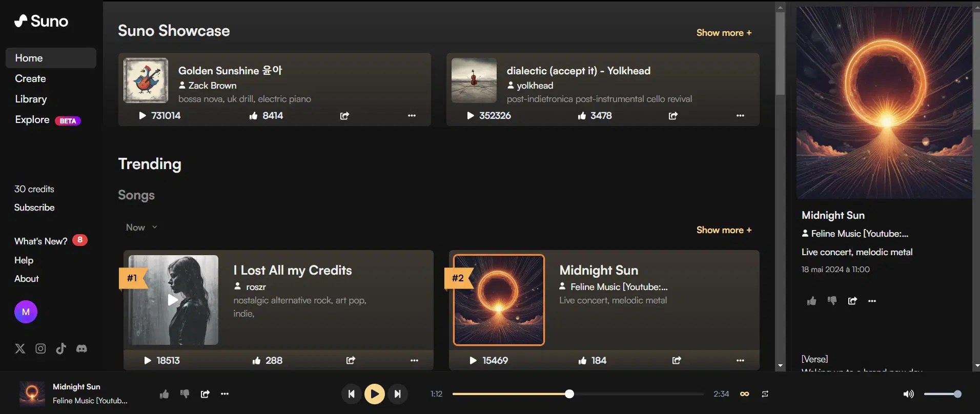Open Midnight Sun trending cover art
This screenshot has width=980, height=414.
tap(499, 300)
